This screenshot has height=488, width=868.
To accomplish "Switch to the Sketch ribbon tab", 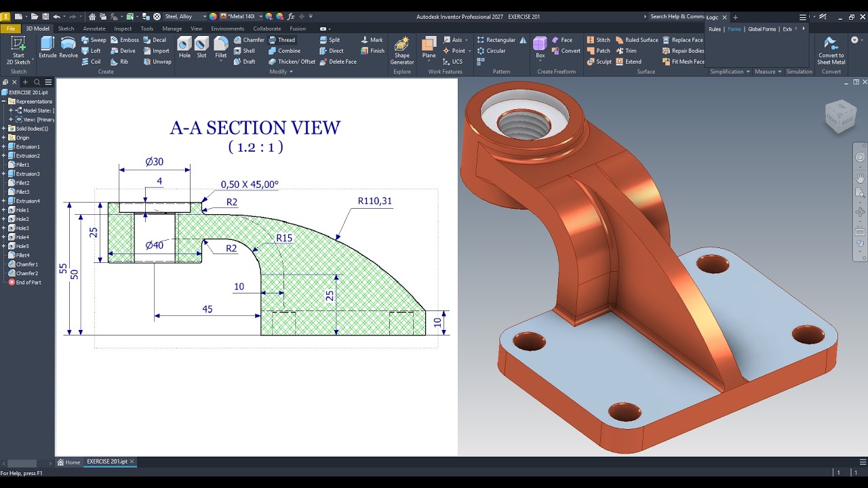I will (x=66, y=28).
